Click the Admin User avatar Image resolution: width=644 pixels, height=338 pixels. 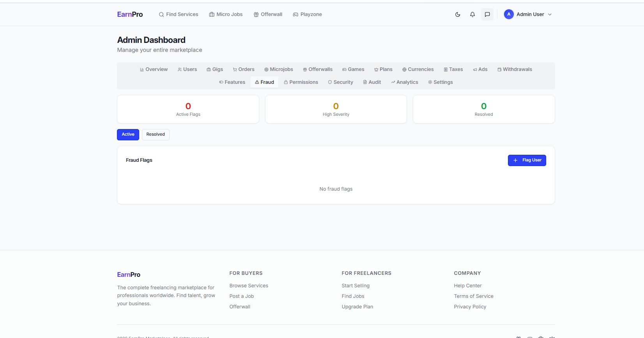(x=509, y=14)
